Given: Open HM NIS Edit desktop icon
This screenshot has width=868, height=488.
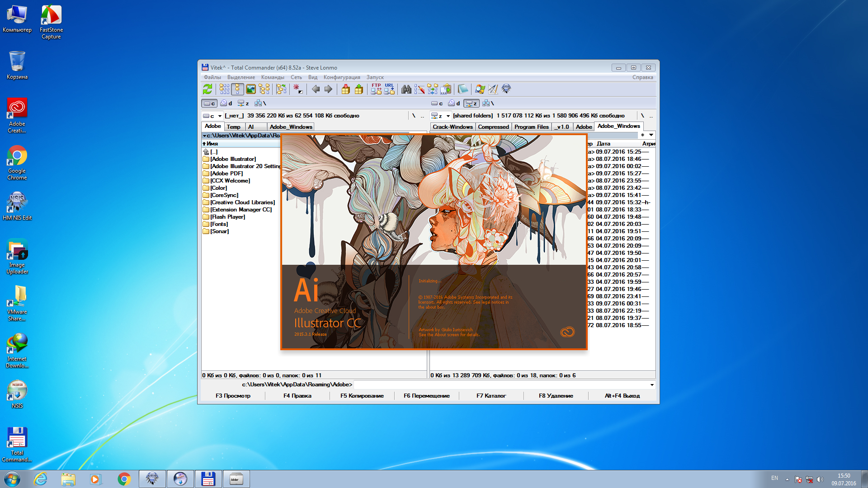Looking at the screenshot, I should [x=17, y=206].
